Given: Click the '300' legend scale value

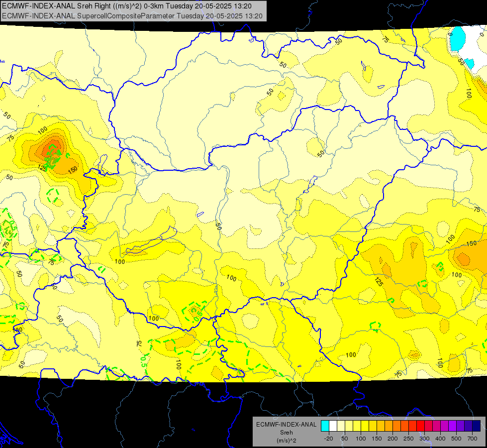Looking at the screenshot, I should click(x=425, y=439).
